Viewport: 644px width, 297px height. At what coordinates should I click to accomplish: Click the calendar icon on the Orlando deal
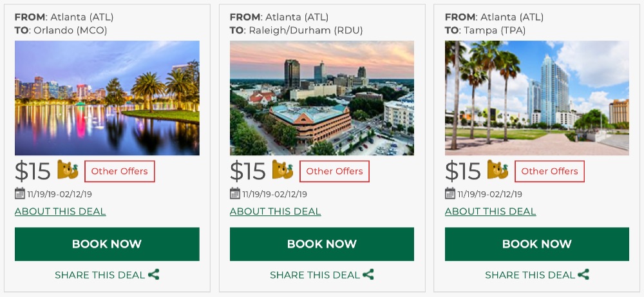point(20,193)
